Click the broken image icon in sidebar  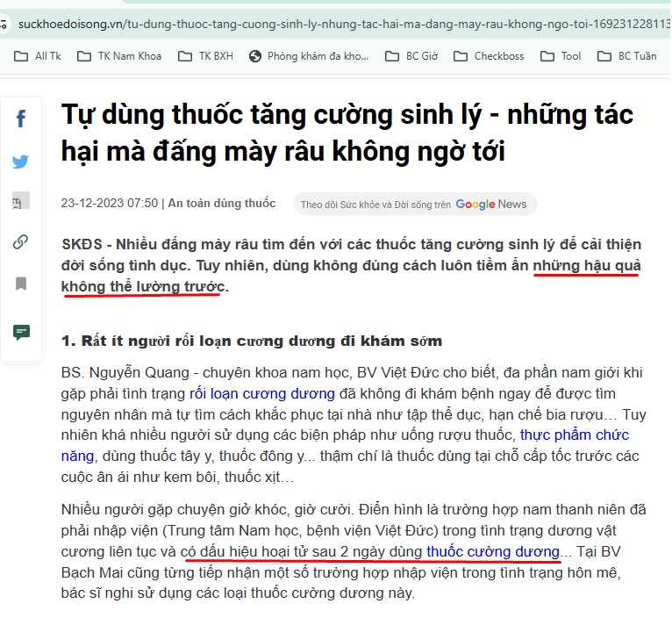click(x=19, y=202)
